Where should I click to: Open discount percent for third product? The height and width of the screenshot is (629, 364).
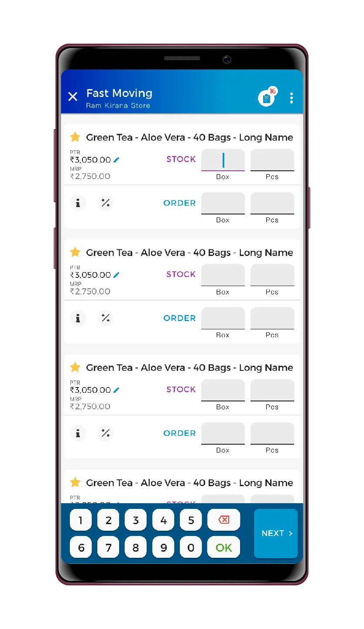coord(105,433)
